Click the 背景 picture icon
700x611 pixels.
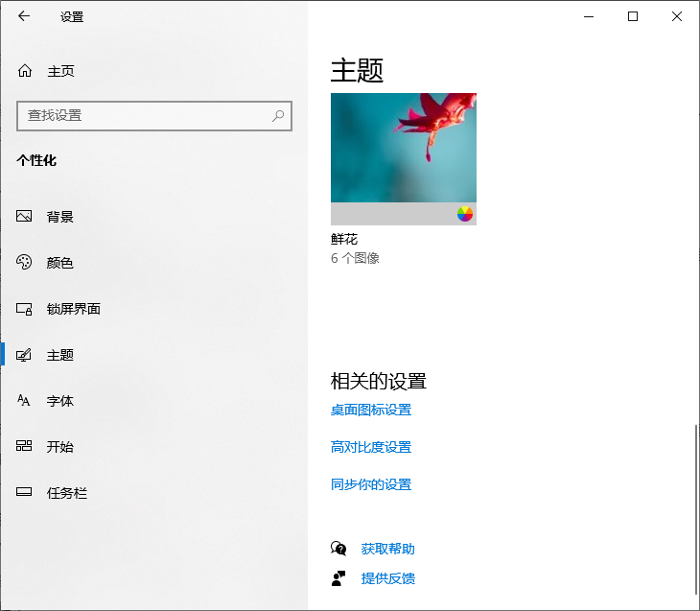(x=24, y=216)
